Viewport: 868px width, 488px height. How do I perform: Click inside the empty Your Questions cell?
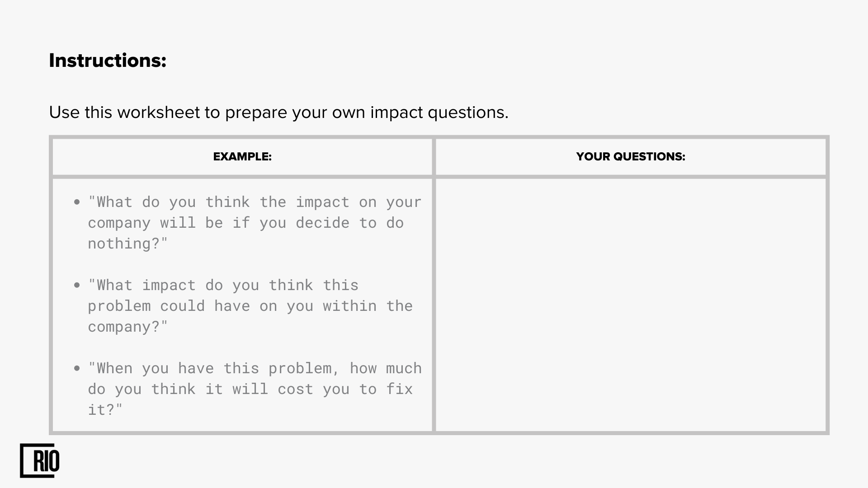(x=631, y=305)
